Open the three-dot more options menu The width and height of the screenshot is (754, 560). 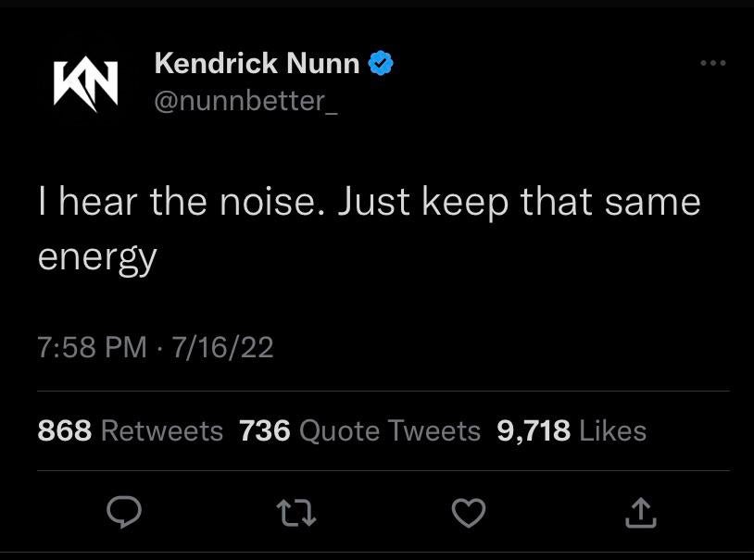click(712, 63)
